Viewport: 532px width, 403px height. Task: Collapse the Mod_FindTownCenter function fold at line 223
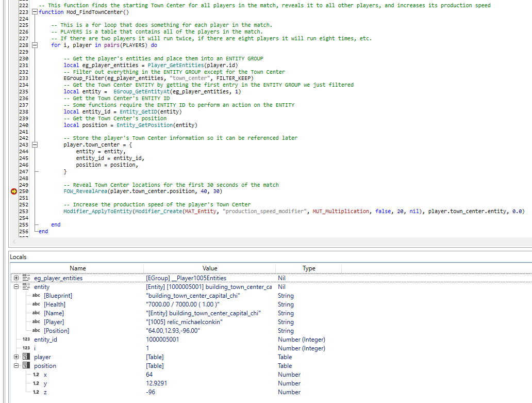point(35,12)
